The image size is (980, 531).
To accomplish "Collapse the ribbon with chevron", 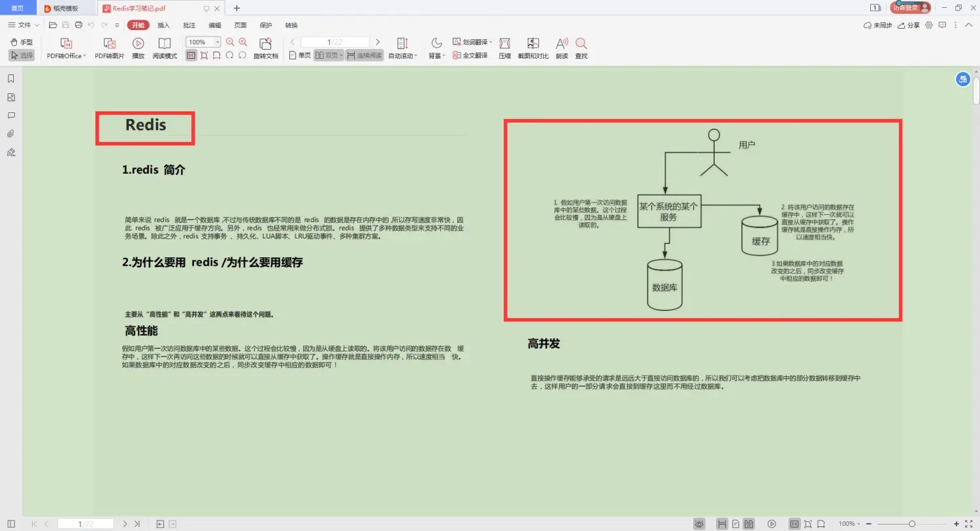I will (x=969, y=25).
